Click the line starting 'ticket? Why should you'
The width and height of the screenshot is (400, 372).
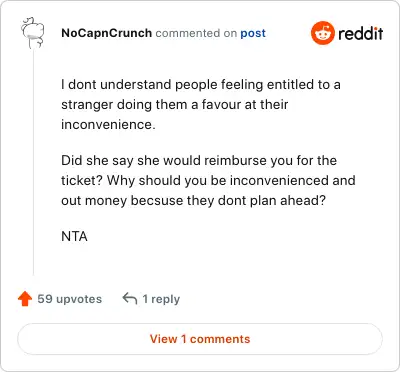coord(208,181)
